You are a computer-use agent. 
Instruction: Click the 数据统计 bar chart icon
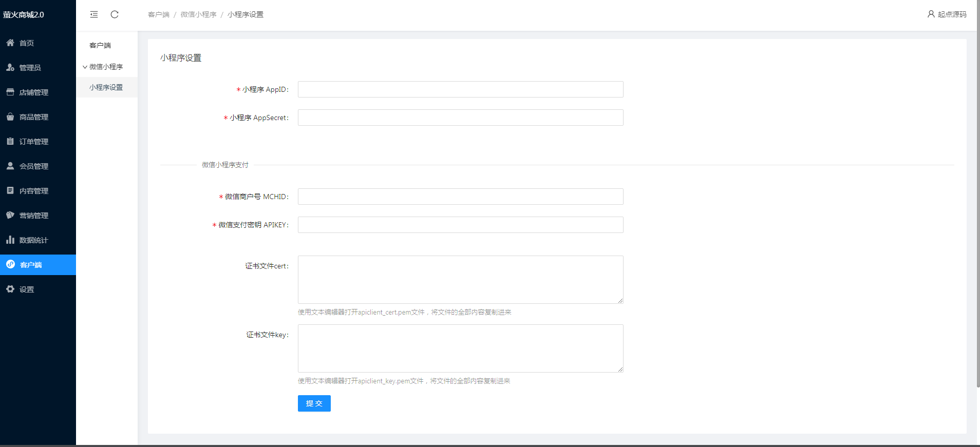(x=10, y=240)
